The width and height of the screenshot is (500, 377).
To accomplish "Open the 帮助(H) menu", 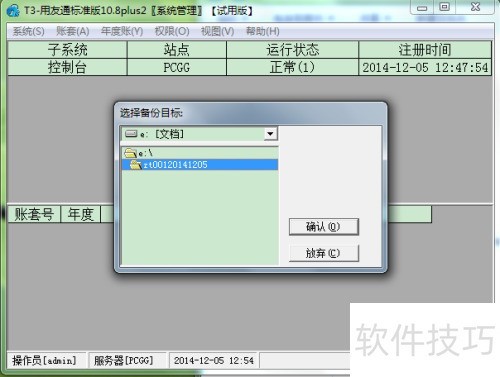I will [263, 32].
